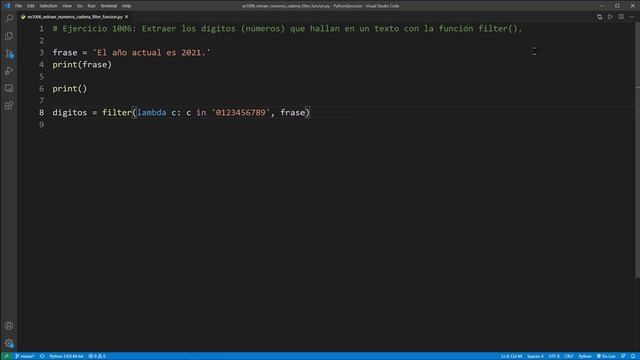Click the VS Code logo icon
This screenshot has width=640, height=360.
[x=7, y=6]
